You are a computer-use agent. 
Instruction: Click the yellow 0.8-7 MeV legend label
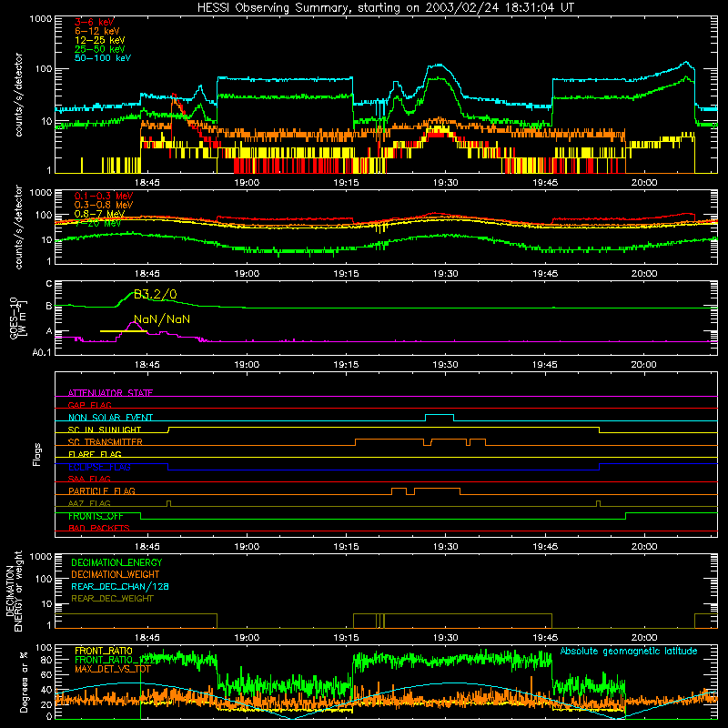[x=99, y=214]
